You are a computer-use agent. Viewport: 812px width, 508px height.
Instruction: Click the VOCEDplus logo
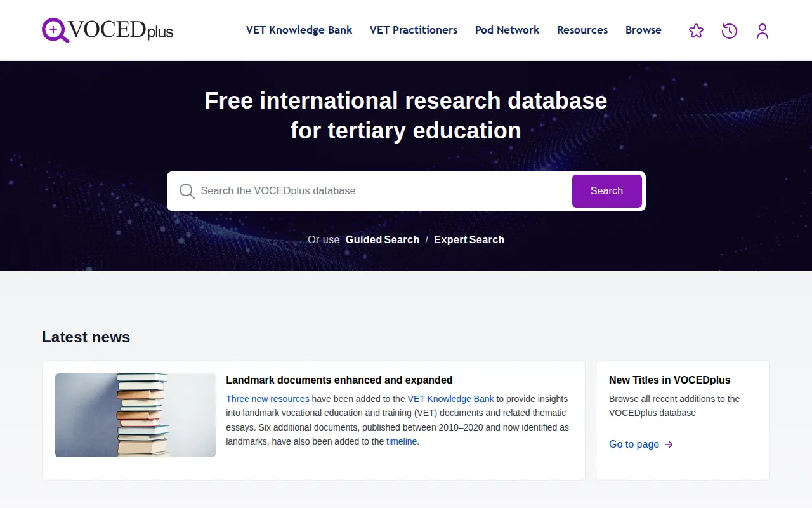pyautogui.click(x=107, y=30)
